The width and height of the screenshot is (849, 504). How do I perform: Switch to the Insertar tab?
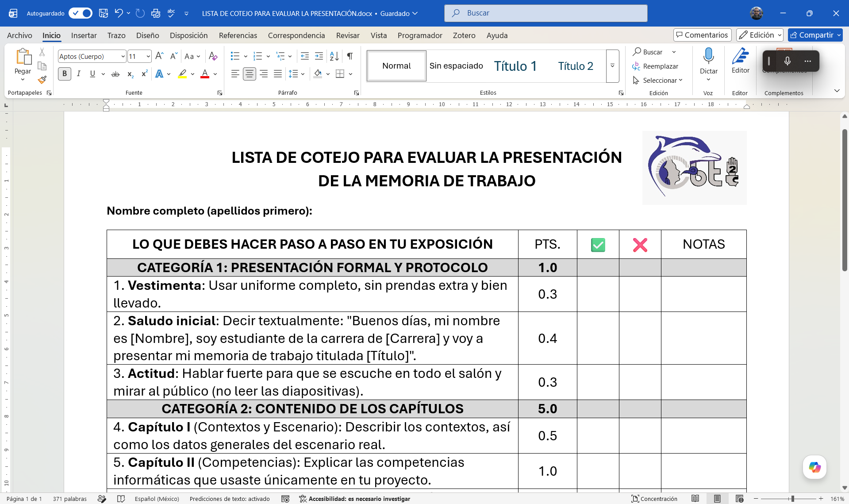(x=84, y=35)
